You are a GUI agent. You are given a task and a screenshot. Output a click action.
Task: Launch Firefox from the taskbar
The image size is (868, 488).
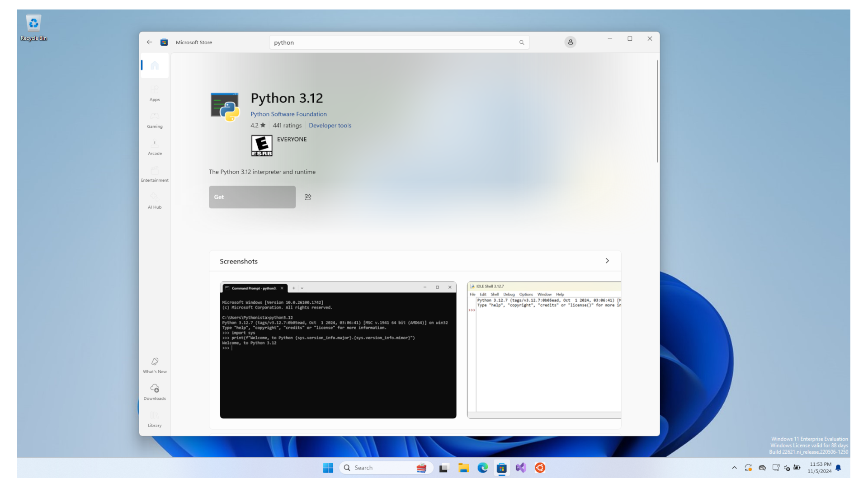point(539,468)
